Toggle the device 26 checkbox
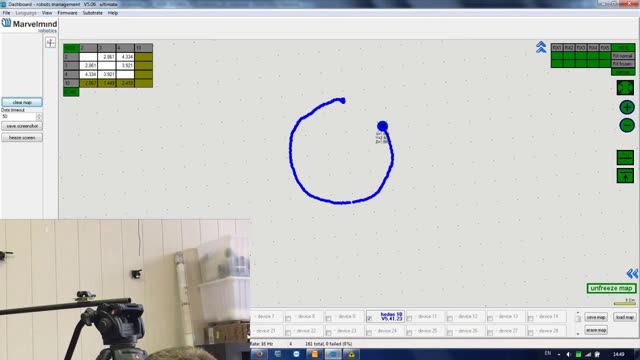Viewport: 640px width, 360px height. [x=450, y=333]
